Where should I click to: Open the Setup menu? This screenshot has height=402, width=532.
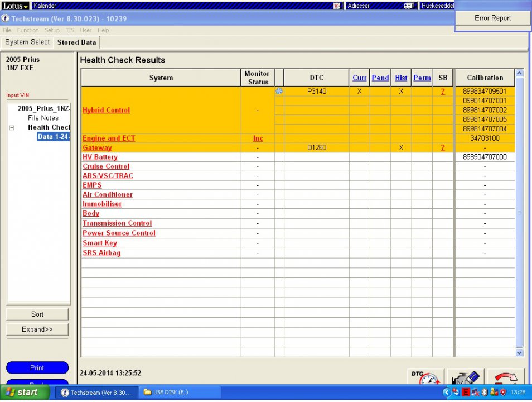coord(52,30)
